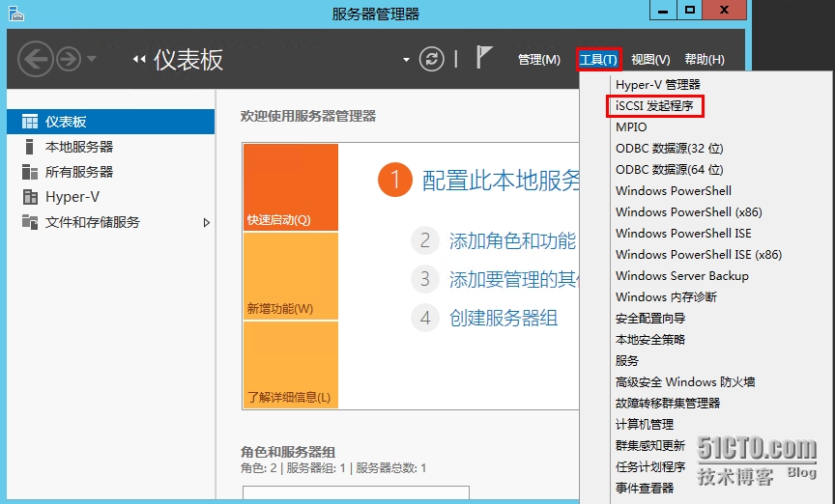Screen dimensions: 835x504
Task: Click the Server Manager title bar icon
Action: [16, 13]
